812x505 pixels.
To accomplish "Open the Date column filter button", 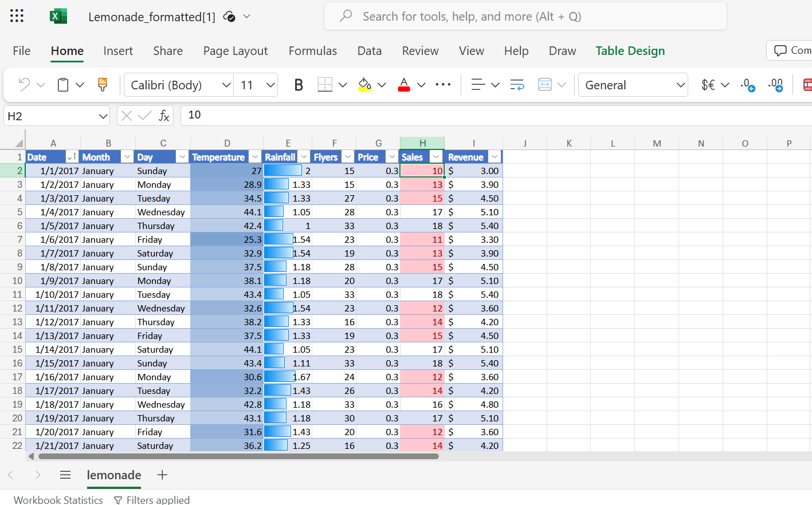I will click(x=72, y=157).
